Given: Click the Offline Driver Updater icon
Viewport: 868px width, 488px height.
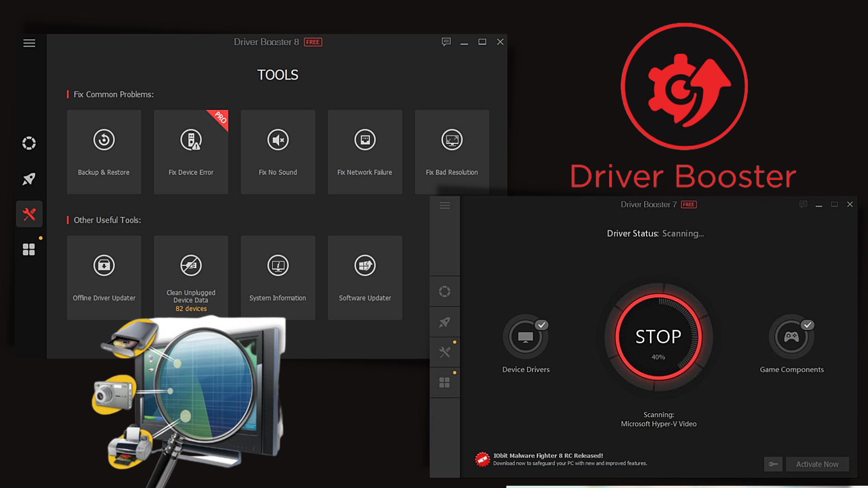Looking at the screenshot, I should point(103,264).
